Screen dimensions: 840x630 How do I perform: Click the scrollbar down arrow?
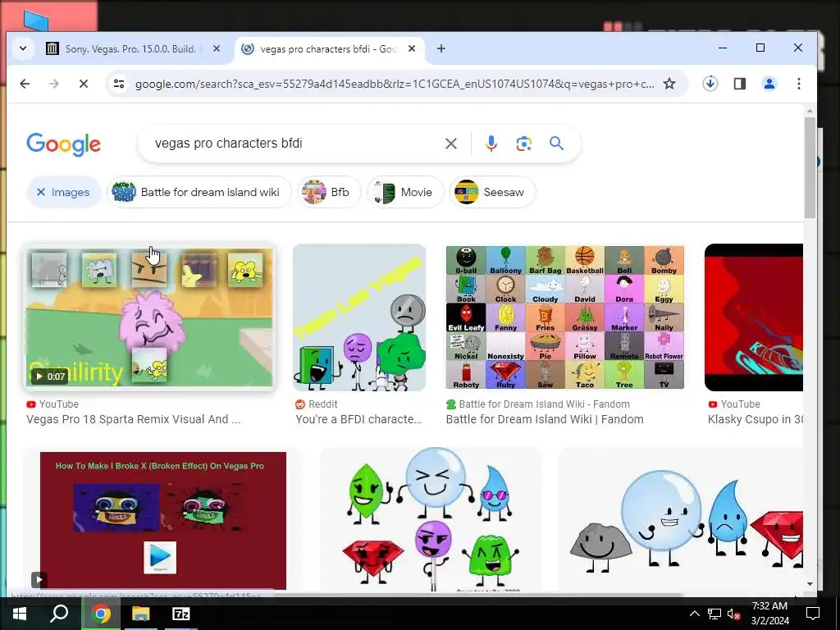tap(810, 584)
